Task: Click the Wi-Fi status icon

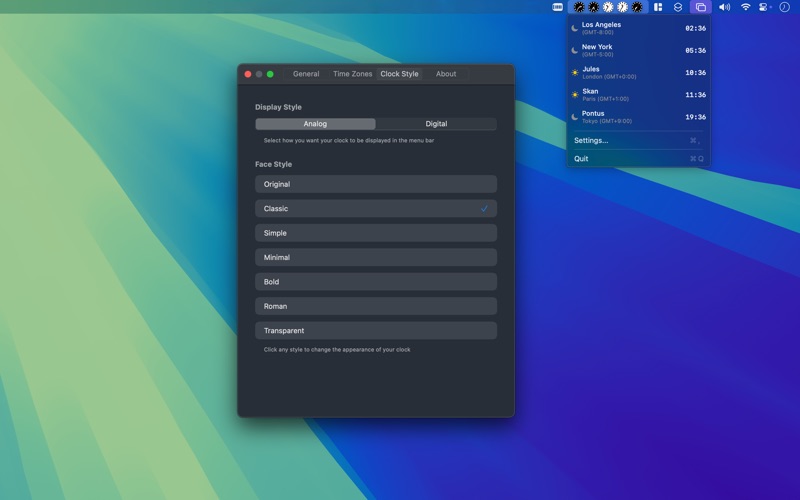Action: tap(745, 7)
